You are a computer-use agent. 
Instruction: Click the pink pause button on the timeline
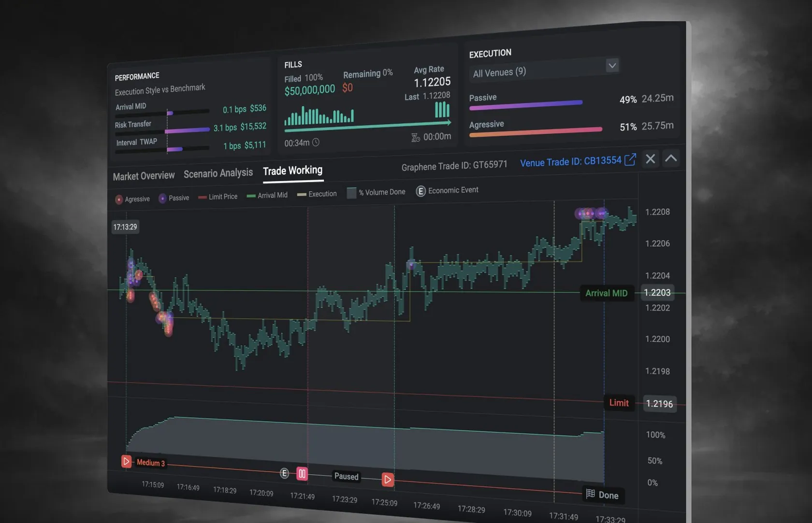pyautogui.click(x=302, y=474)
